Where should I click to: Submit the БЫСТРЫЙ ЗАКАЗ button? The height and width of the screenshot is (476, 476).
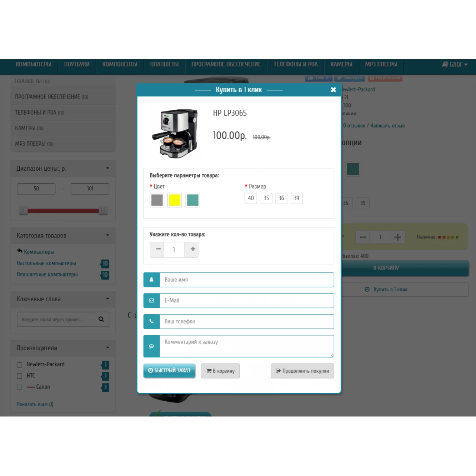click(169, 370)
